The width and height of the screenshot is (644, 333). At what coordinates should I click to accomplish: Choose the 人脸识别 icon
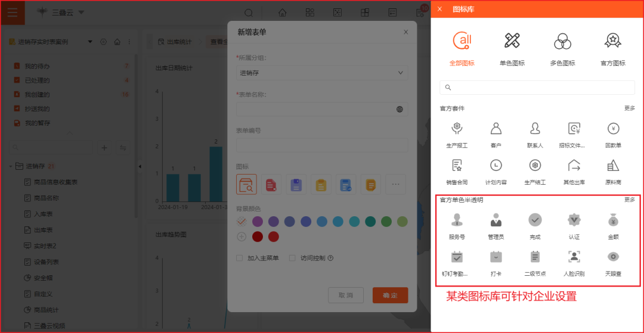tap(574, 257)
